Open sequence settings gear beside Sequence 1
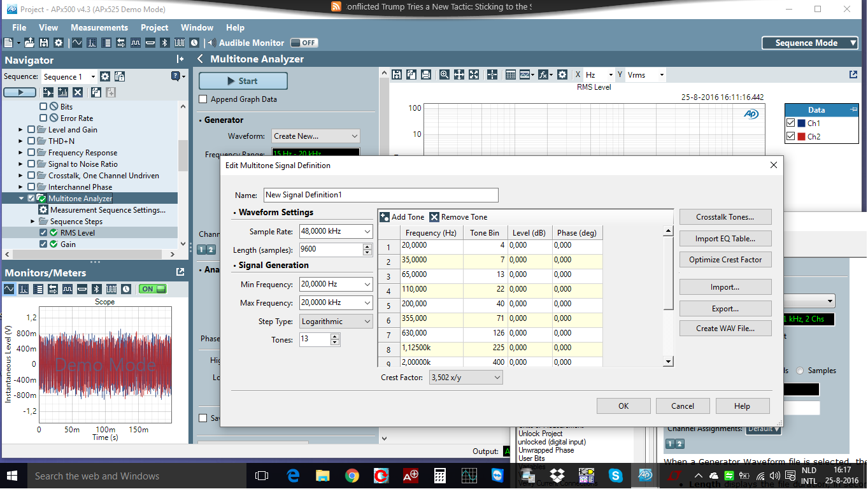 pos(105,76)
